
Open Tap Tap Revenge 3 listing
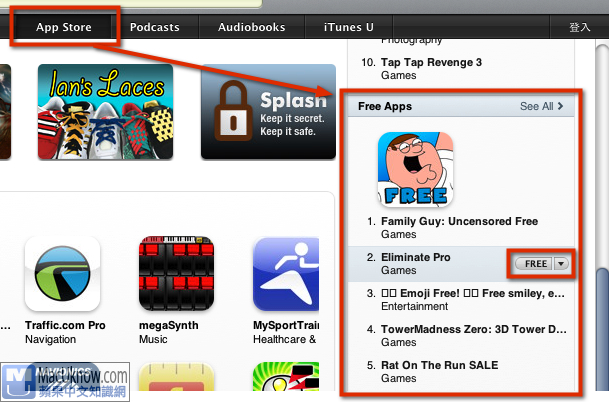tap(431, 62)
